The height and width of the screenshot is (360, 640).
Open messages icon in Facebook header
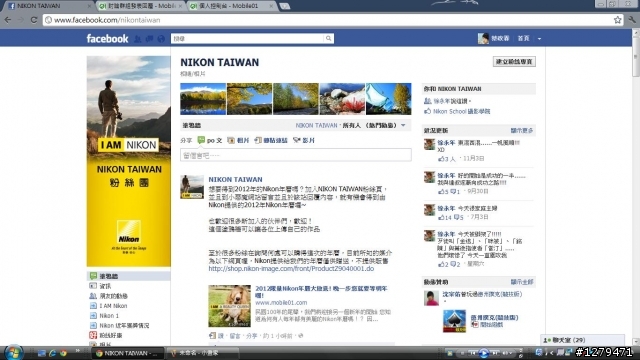150,39
